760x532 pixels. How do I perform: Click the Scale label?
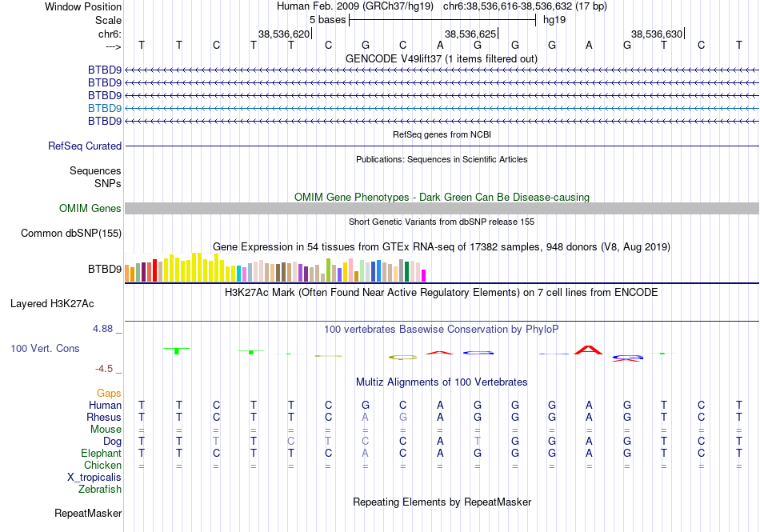(109, 20)
